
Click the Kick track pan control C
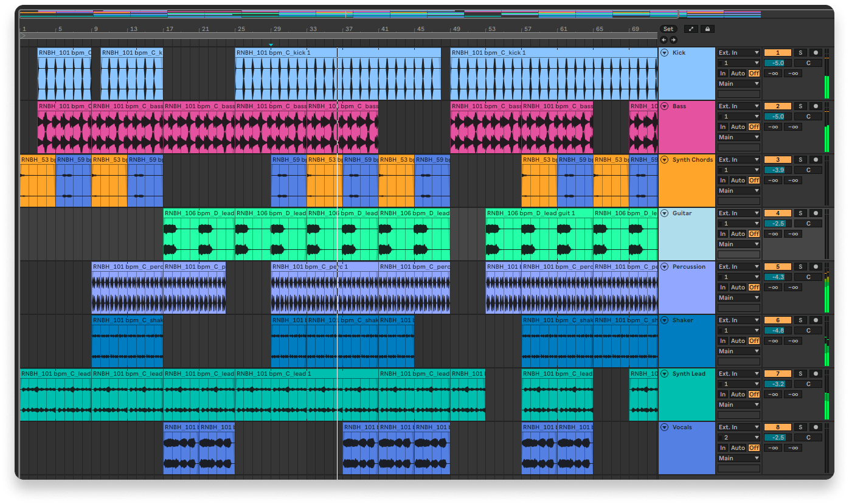809,63
